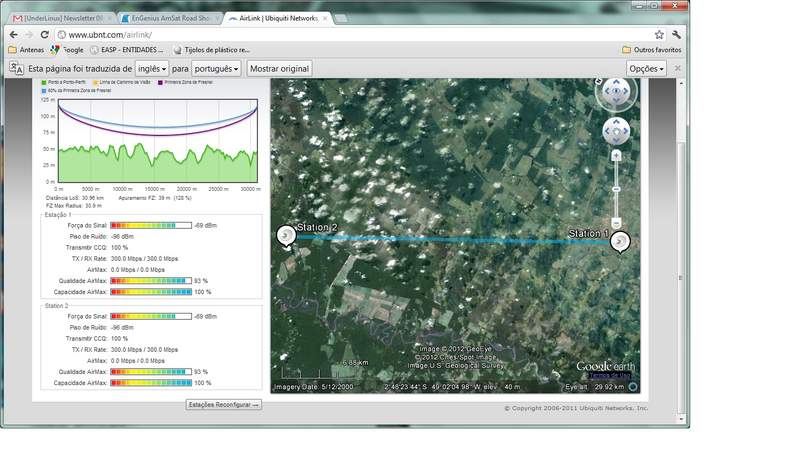Image resolution: width=800 pixels, height=455 pixels.
Task: Tilt view down with look joystick arrow
Action: click(x=616, y=100)
